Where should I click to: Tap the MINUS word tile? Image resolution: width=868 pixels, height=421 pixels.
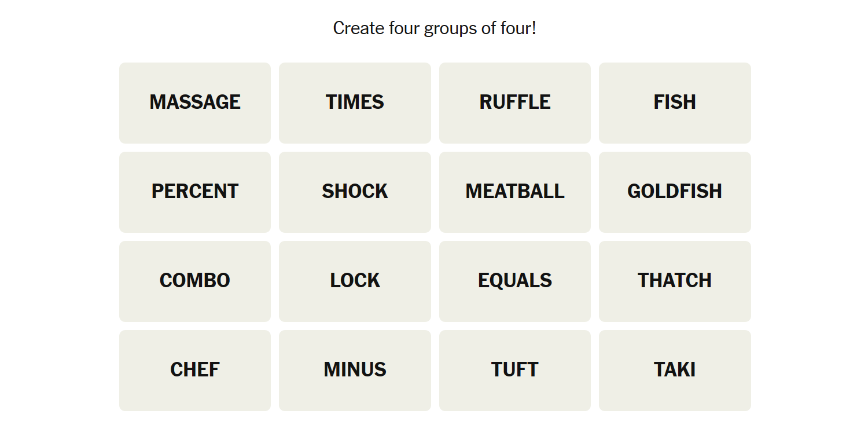(355, 370)
